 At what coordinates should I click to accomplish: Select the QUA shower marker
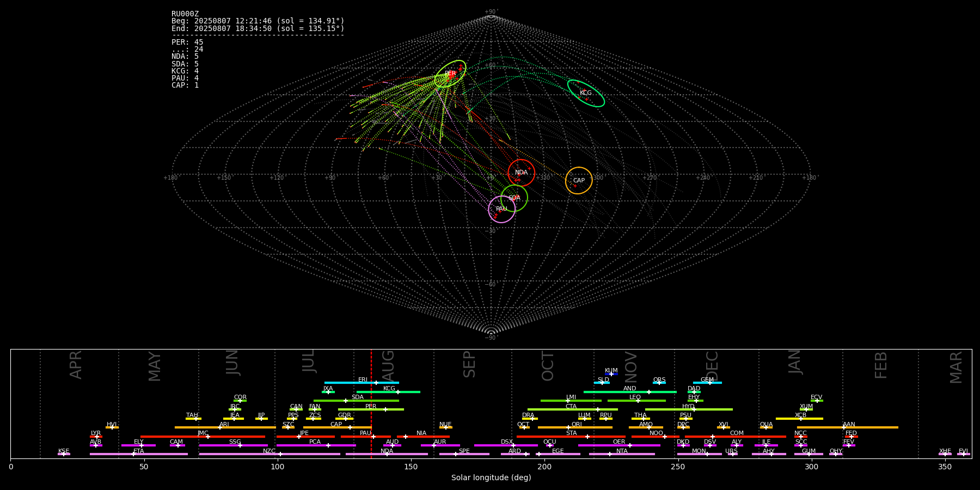coord(766,427)
